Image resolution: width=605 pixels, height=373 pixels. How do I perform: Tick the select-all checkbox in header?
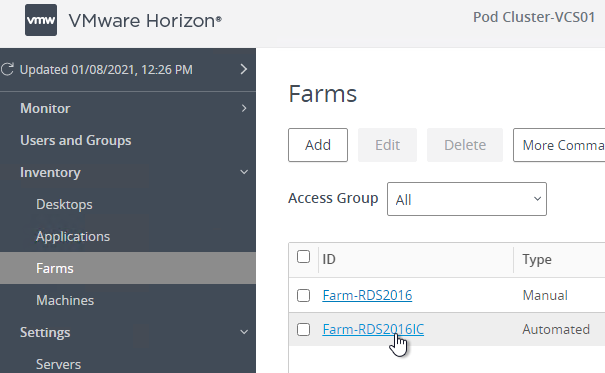click(x=303, y=257)
